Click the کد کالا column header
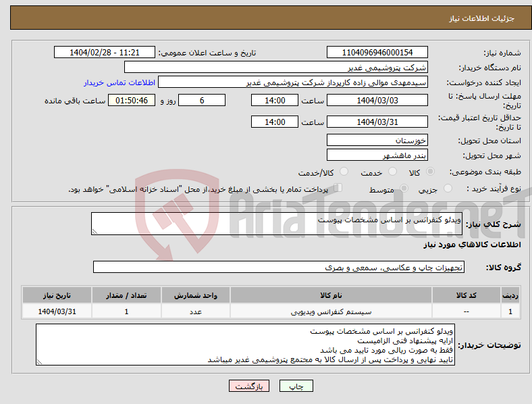Viewport: 532px width, 404px height. pos(467,295)
